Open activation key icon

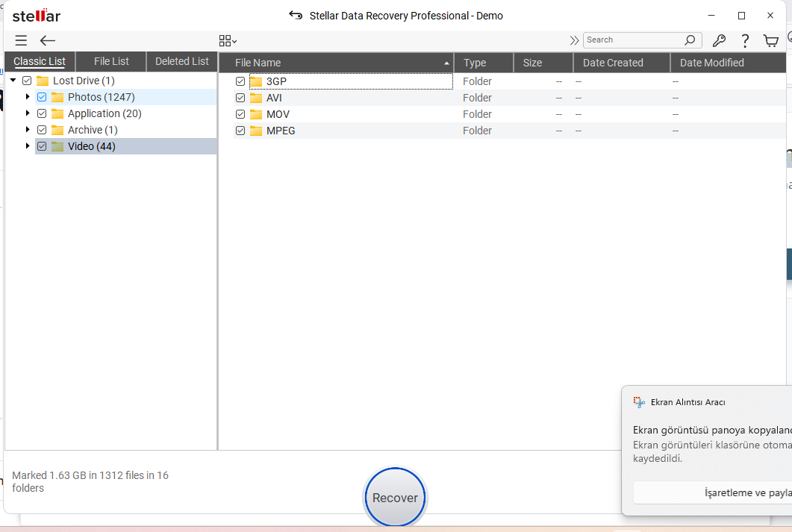coord(719,40)
